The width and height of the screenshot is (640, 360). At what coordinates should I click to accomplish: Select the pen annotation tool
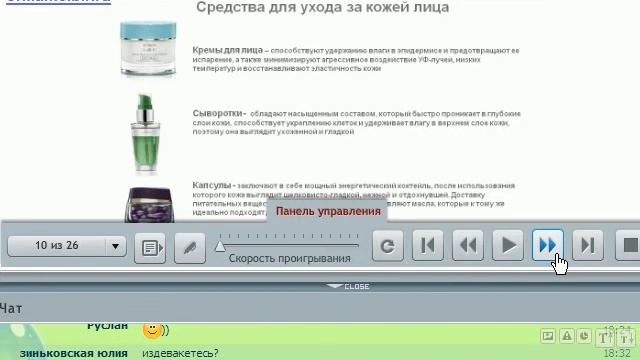(x=190, y=247)
